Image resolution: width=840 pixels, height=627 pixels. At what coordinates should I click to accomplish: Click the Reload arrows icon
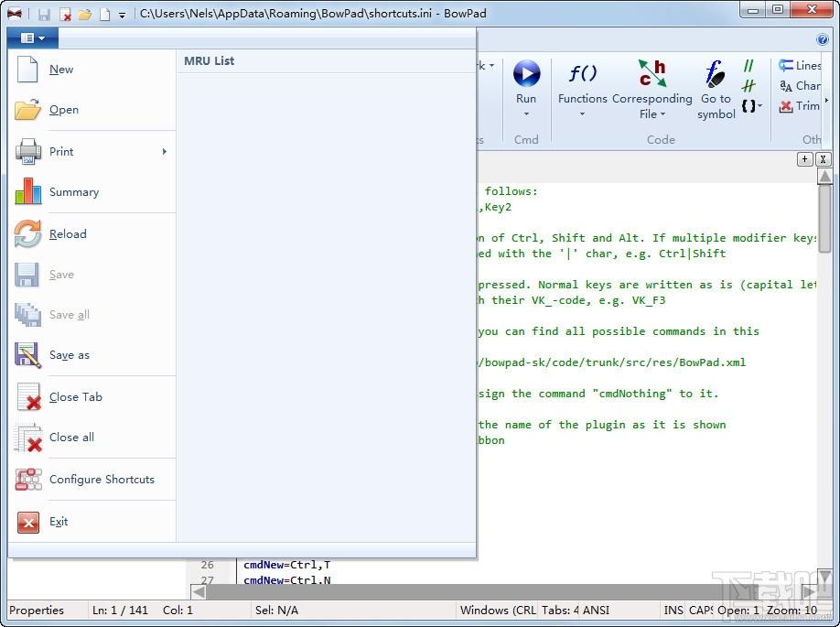(27, 233)
